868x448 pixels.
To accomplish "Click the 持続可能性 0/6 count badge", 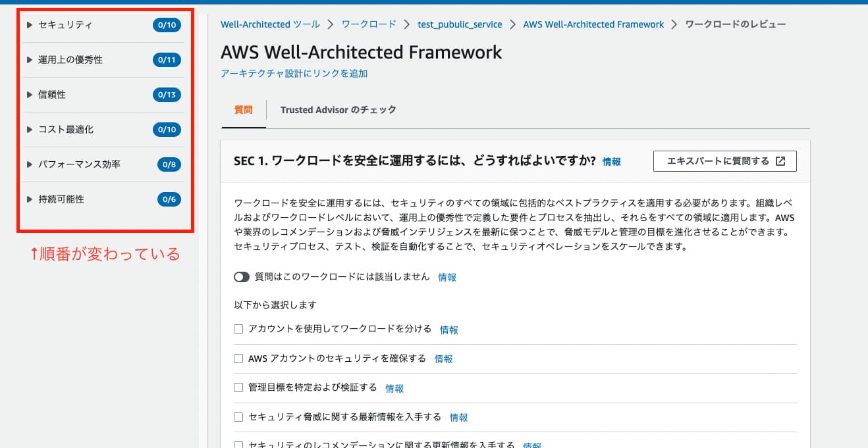I will point(169,199).
